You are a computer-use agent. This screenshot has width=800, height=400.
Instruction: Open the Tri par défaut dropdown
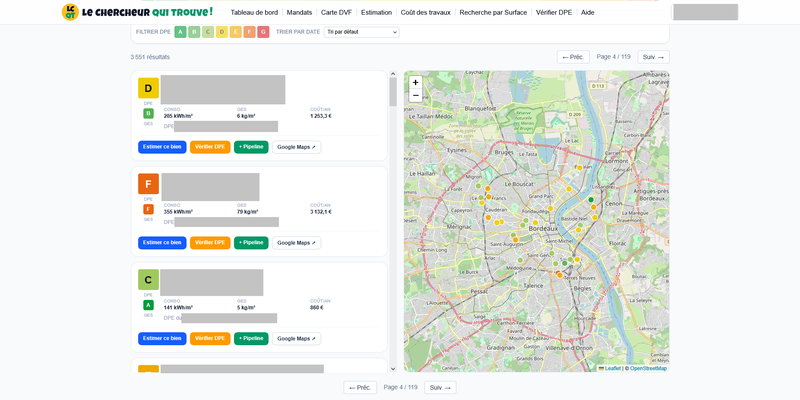(361, 32)
